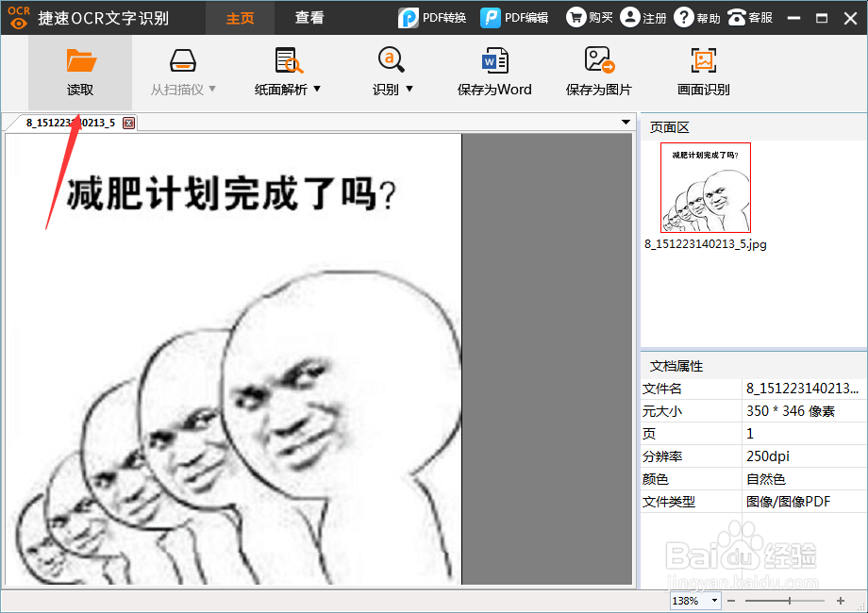
Task: Click the 画面识别 screen recognition icon
Action: 704,60
